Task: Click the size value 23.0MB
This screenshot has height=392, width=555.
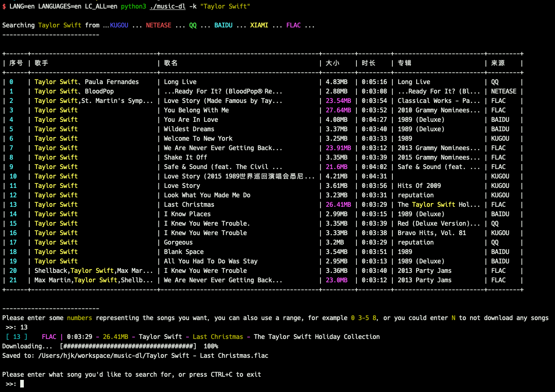Action: coord(337,280)
